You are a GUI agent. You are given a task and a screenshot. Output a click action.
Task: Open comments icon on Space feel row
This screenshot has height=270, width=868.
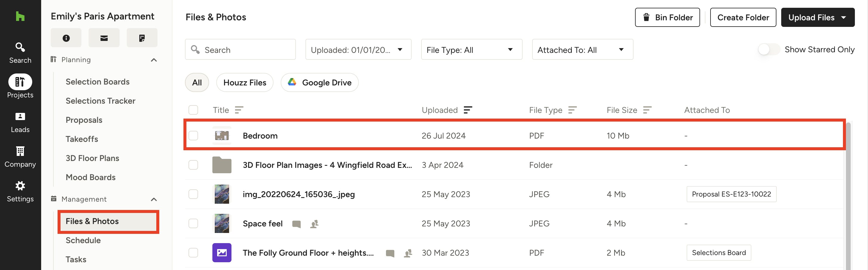pyautogui.click(x=296, y=224)
